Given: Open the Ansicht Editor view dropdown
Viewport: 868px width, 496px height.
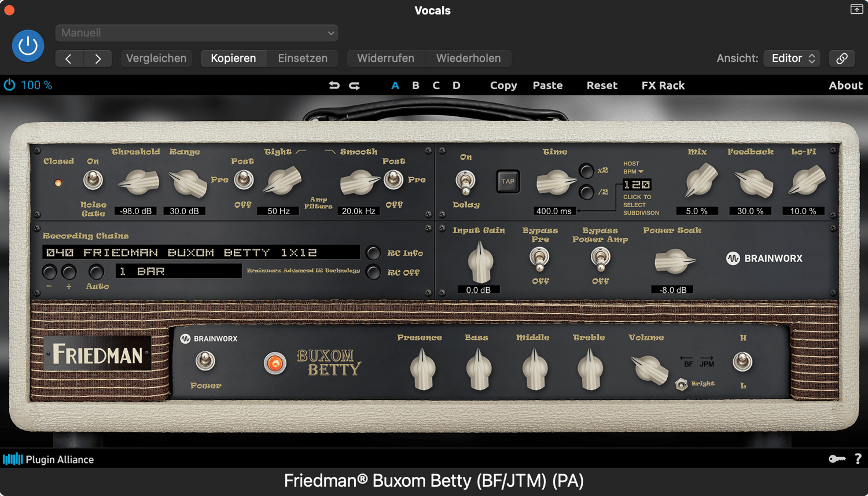Looking at the screenshot, I should click(x=792, y=58).
